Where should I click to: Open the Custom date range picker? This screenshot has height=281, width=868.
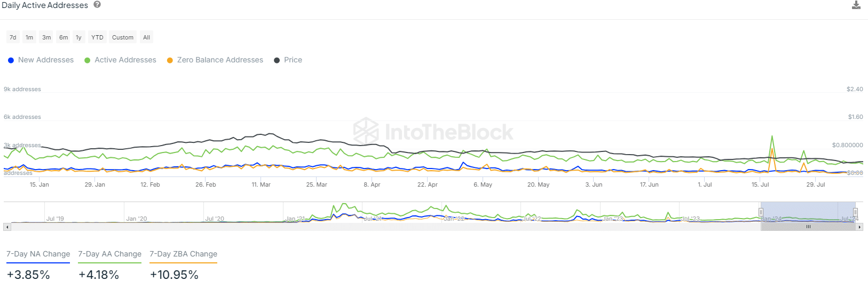click(x=123, y=37)
